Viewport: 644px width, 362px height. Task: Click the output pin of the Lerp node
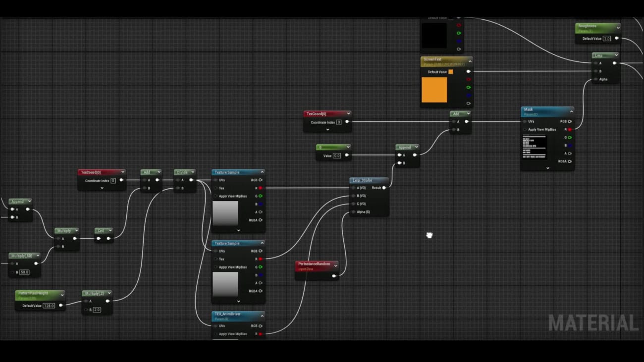tap(614, 63)
